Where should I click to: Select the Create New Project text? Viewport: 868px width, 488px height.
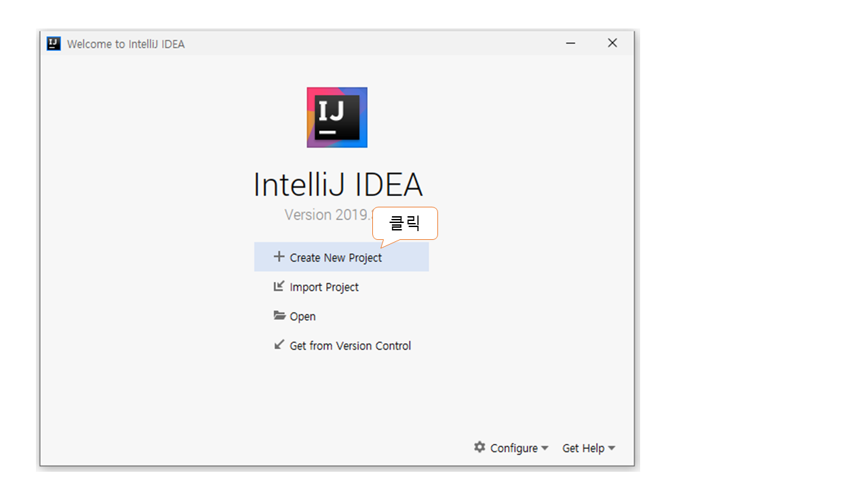[x=335, y=258]
